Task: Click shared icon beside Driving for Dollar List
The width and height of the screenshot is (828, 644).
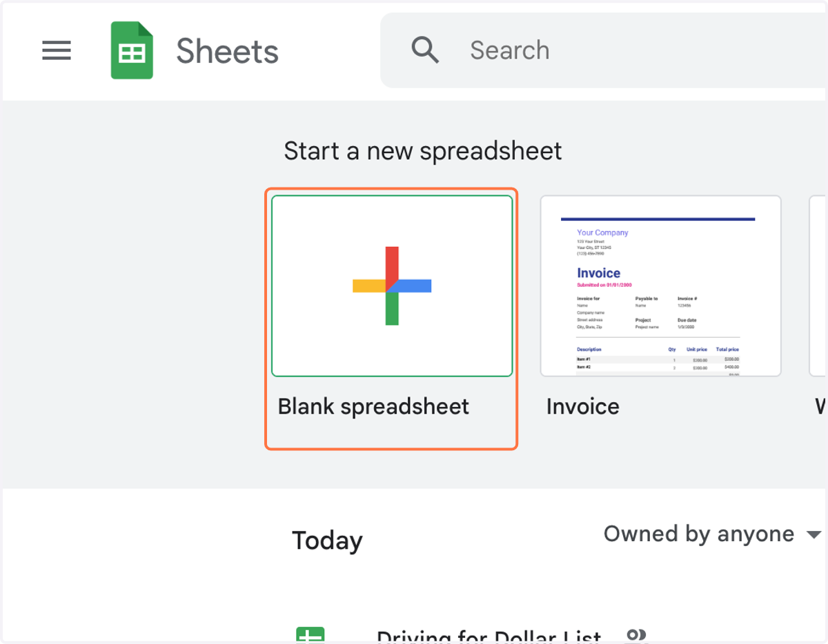Action: [636, 636]
